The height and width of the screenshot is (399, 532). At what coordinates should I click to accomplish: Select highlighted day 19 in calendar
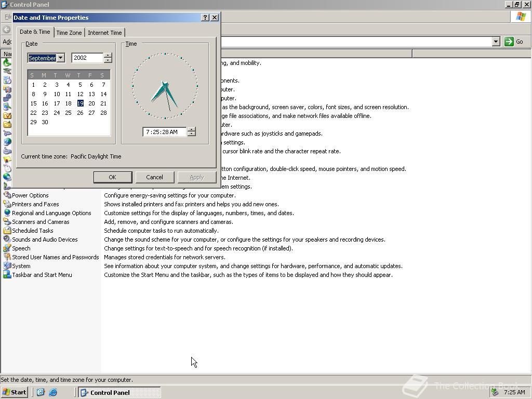click(x=80, y=103)
